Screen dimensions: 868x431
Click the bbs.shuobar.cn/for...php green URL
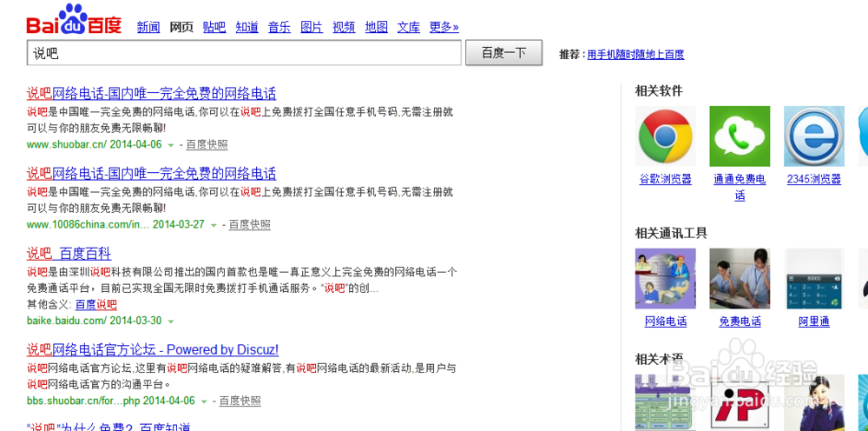[x=83, y=401]
